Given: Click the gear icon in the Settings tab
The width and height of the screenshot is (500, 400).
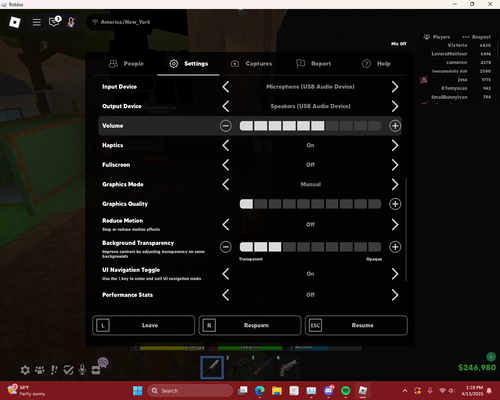Looking at the screenshot, I should tap(174, 64).
